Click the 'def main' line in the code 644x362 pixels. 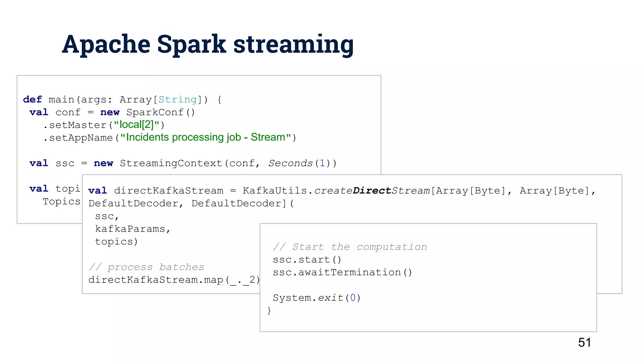tap(122, 100)
